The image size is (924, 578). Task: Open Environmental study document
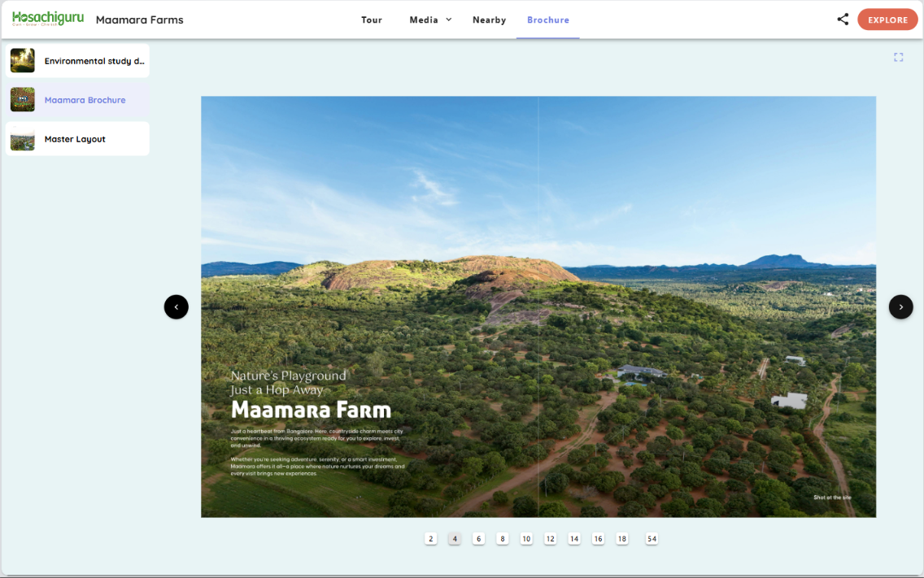coord(77,61)
